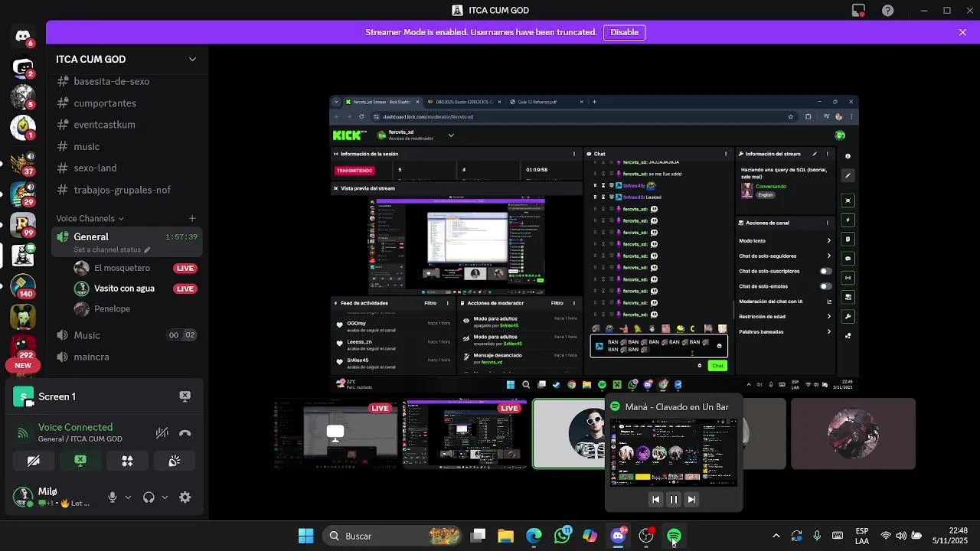The height and width of the screenshot is (551, 980).
Task: Toggle noise suppression next to Voice Connected
Action: [x=162, y=432]
